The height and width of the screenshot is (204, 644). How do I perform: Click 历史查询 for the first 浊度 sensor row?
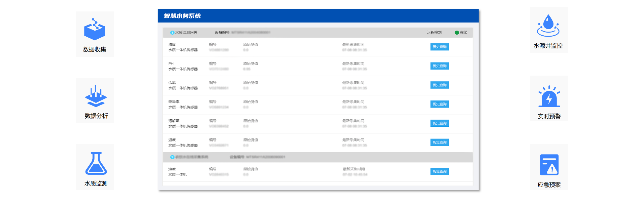click(439, 47)
